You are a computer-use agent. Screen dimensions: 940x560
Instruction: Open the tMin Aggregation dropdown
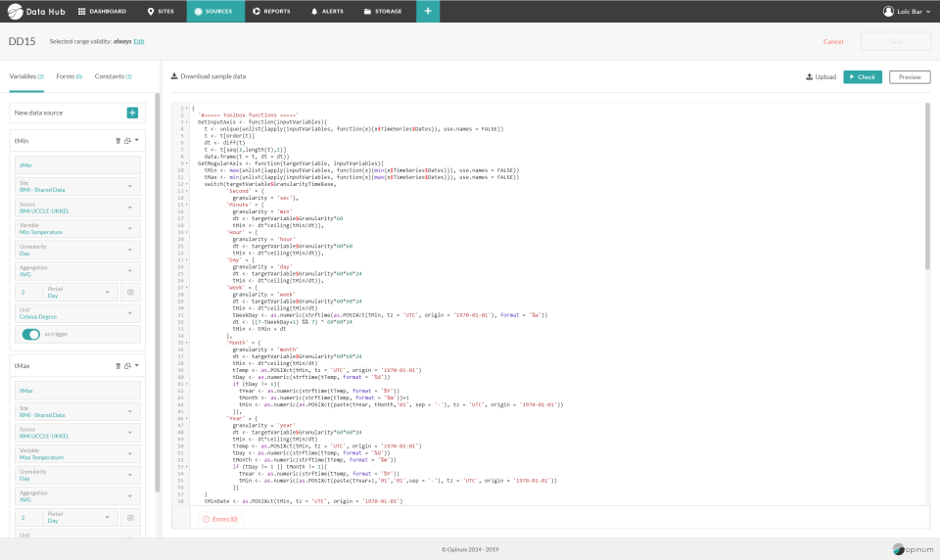coord(77,271)
